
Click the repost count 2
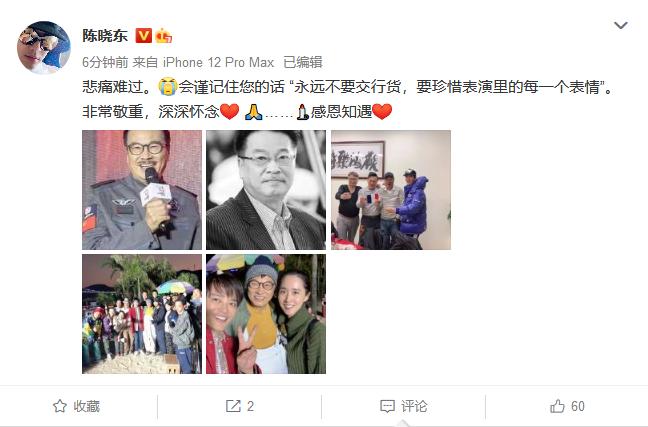pyautogui.click(x=250, y=406)
